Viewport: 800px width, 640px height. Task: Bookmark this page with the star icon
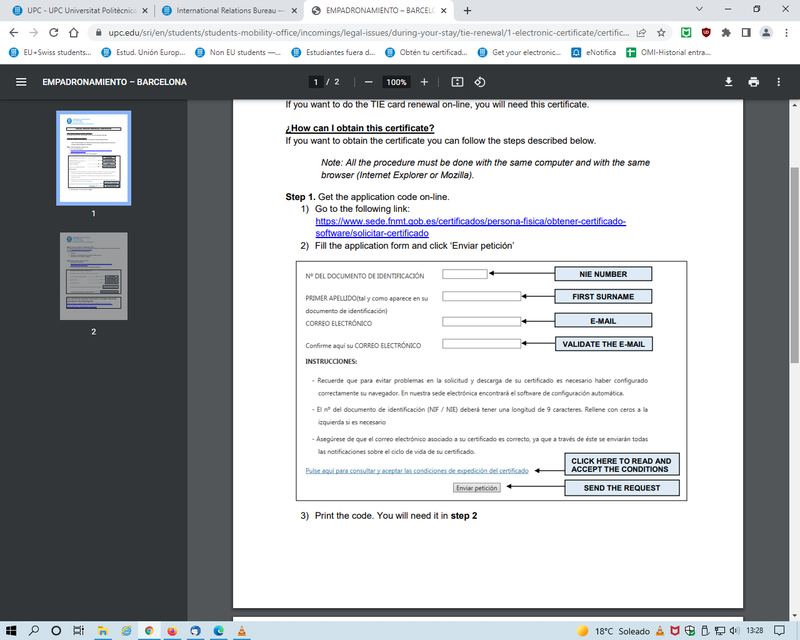click(x=661, y=33)
